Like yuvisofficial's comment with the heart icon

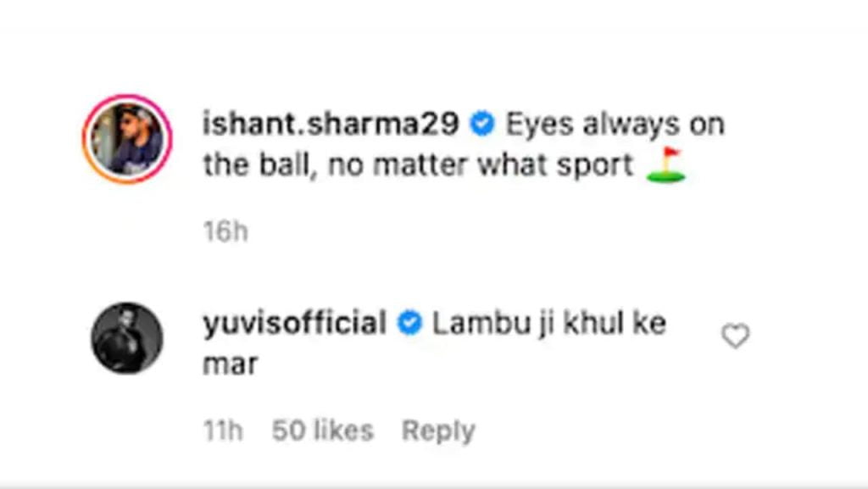pyautogui.click(x=735, y=336)
